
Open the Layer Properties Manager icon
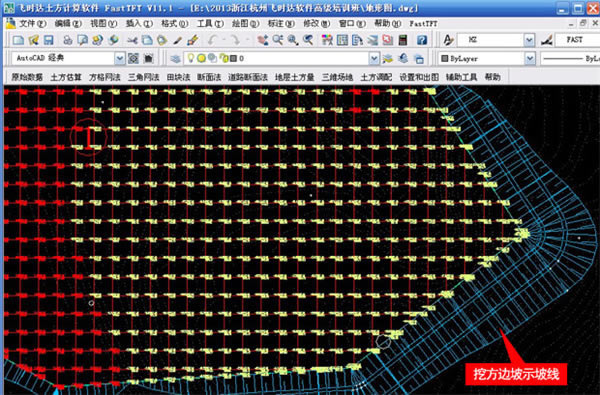[x=175, y=59]
